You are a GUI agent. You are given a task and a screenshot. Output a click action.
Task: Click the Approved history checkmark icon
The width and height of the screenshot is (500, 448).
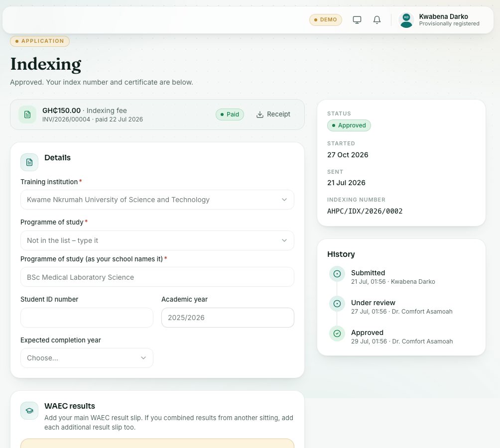coord(337,334)
